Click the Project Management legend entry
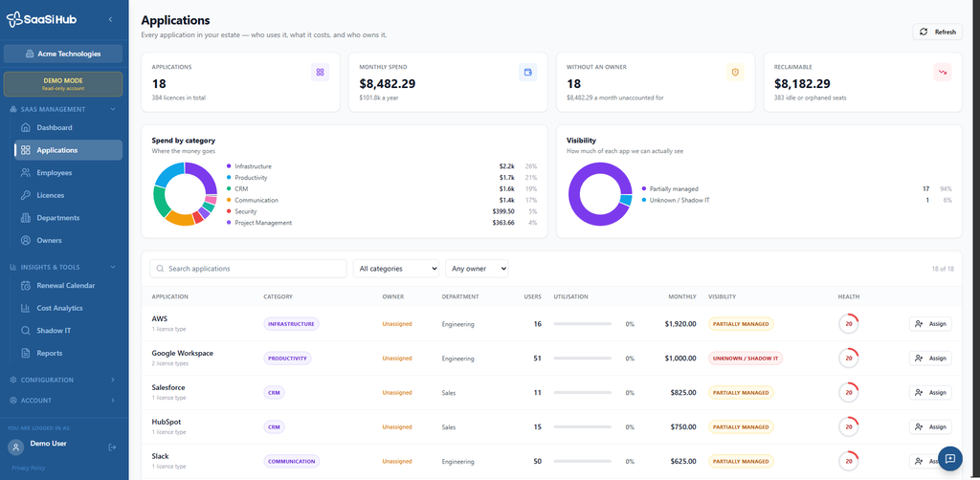This screenshot has width=980, height=480. pyautogui.click(x=263, y=223)
